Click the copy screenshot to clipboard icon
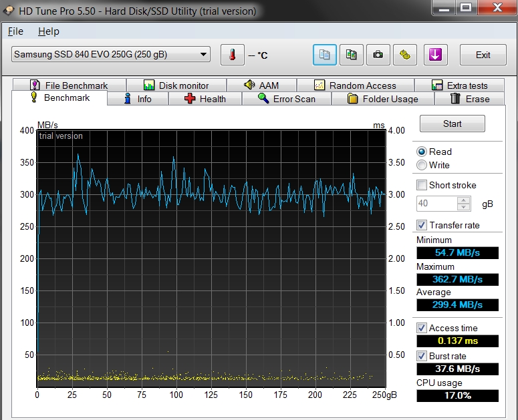The height and width of the screenshot is (420, 518). click(x=351, y=55)
